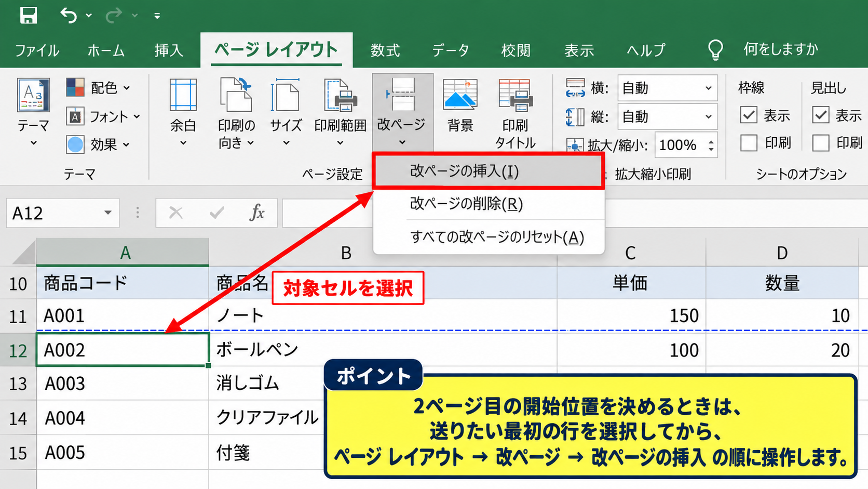Click the 改ページ breaks button
The height and width of the screenshot is (489, 868).
pos(402,112)
